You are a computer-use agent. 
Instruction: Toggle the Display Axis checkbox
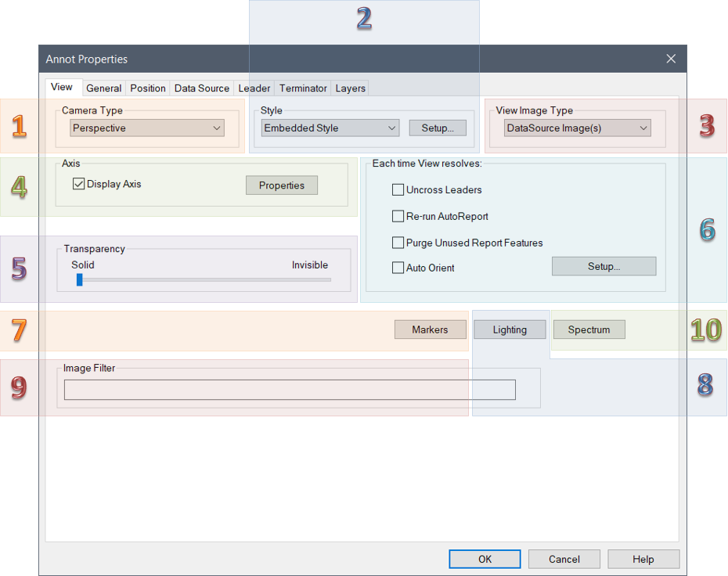point(78,185)
